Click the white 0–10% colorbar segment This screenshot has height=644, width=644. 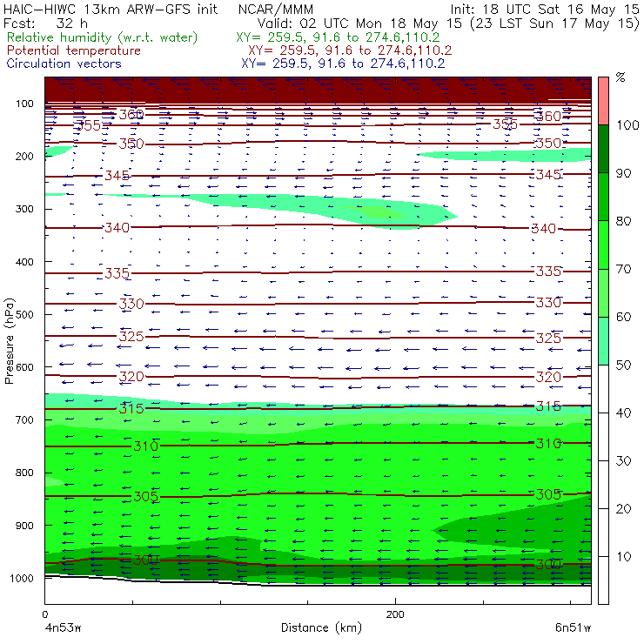click(603, 580)
